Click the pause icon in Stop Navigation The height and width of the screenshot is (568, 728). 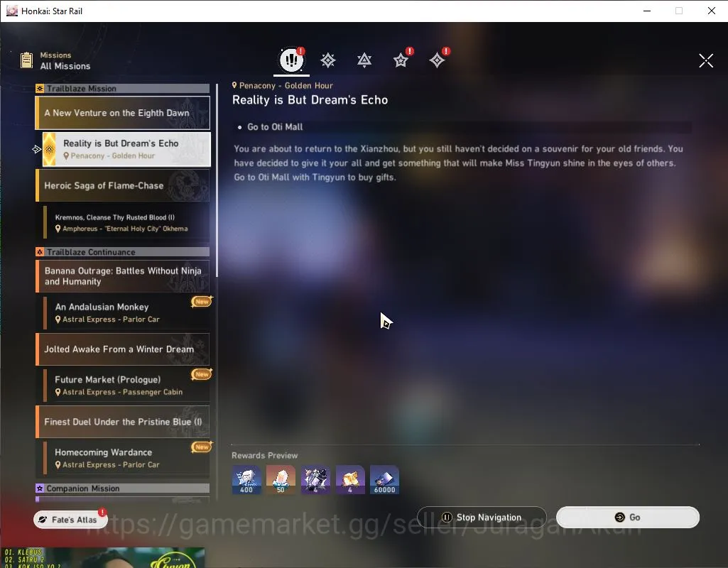447,518
